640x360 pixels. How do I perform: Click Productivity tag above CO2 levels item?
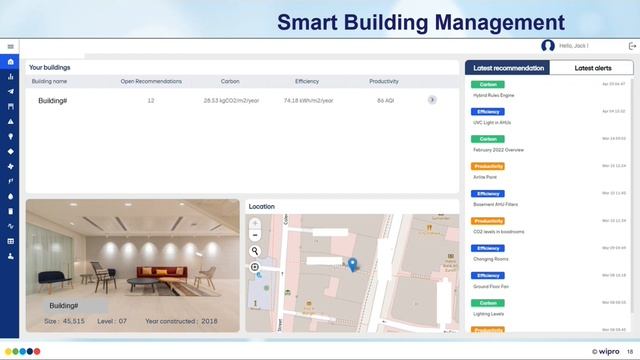(488, 221)
